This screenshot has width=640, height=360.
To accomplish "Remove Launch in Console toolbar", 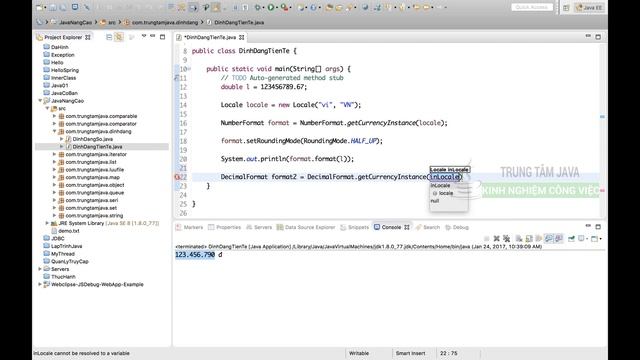I will 496,238.
